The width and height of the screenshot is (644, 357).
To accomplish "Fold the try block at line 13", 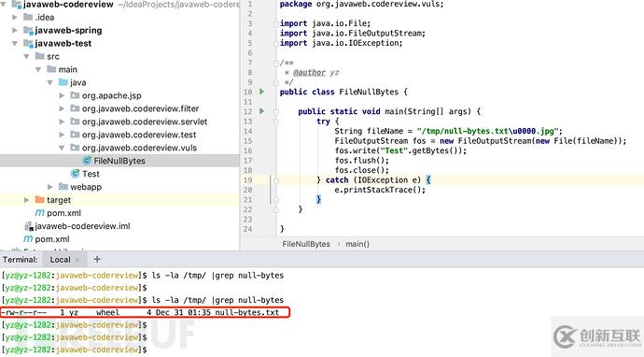I will pyautogui.click(x=276, y=121).
